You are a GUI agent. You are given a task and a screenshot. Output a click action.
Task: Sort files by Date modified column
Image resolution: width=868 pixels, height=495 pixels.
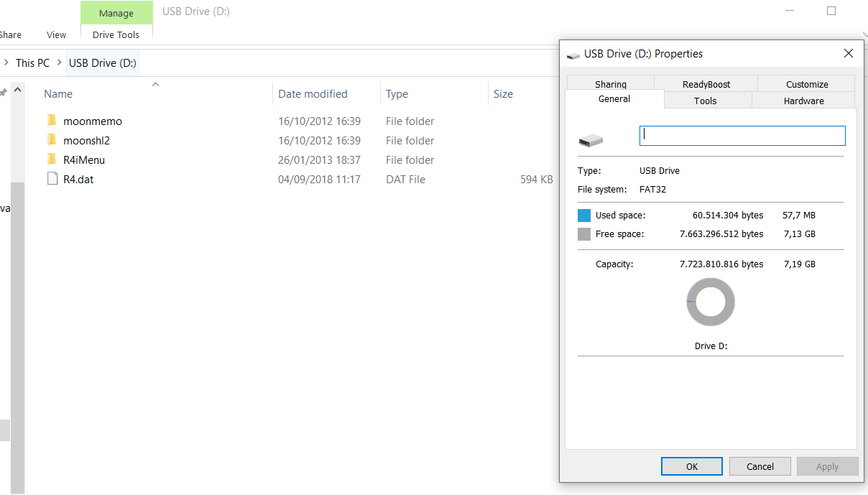(313, 94)
